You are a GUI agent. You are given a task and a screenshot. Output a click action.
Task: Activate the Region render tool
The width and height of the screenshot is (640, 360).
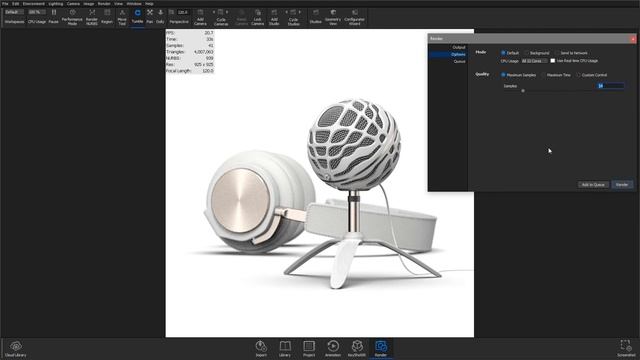[107, 13]
